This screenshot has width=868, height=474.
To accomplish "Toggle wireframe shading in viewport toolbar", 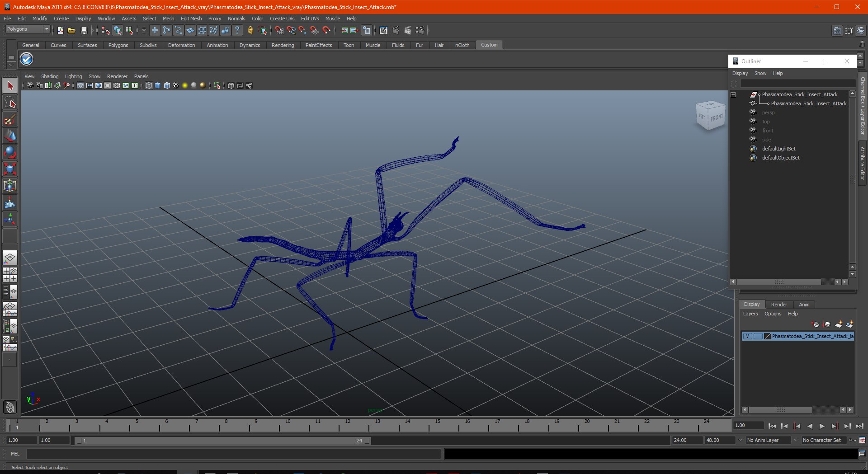I will (x=149, y=85).
